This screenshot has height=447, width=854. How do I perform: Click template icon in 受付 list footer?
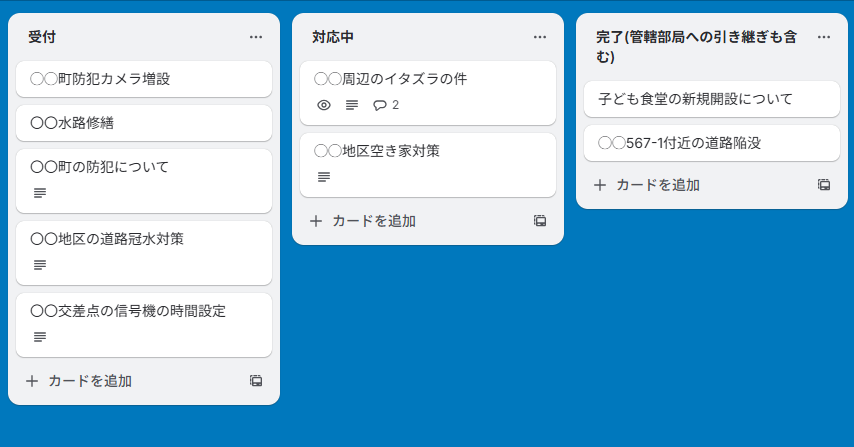tap(256, 381)
